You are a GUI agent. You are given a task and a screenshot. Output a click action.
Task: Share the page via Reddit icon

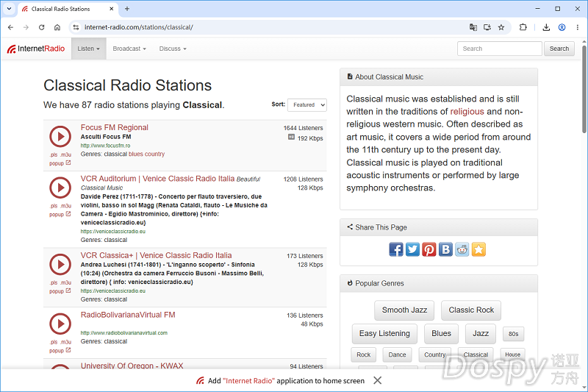point(462,249)
